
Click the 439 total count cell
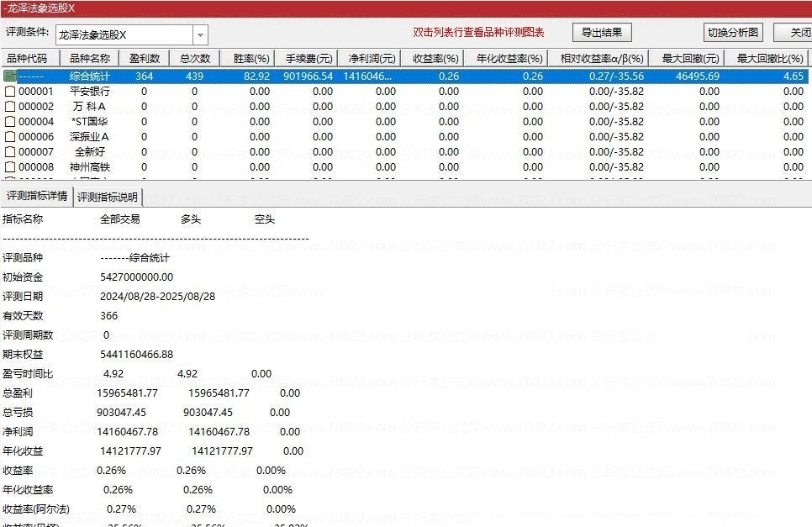tap(194, 76)
